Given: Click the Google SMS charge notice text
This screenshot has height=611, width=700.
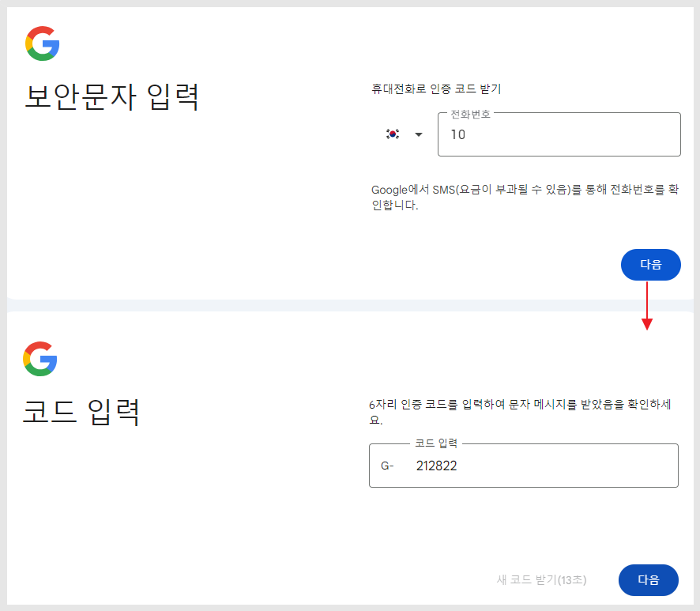Looking at the screenshot, I should (525, 197).
